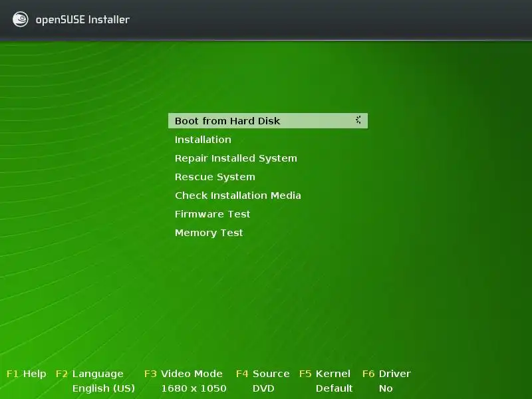
Task: Click the 1680 x 1050 resolution value
Action: (x=194, y=388)
